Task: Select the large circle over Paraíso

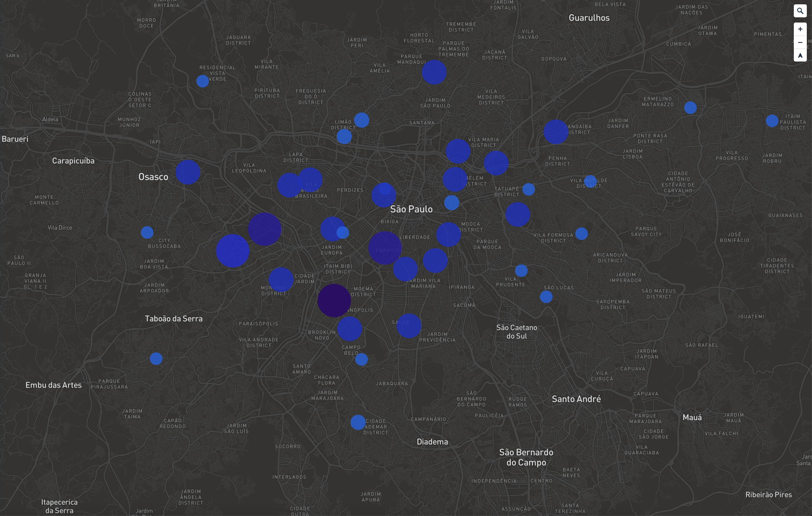Action: click(x=385, y=248)
